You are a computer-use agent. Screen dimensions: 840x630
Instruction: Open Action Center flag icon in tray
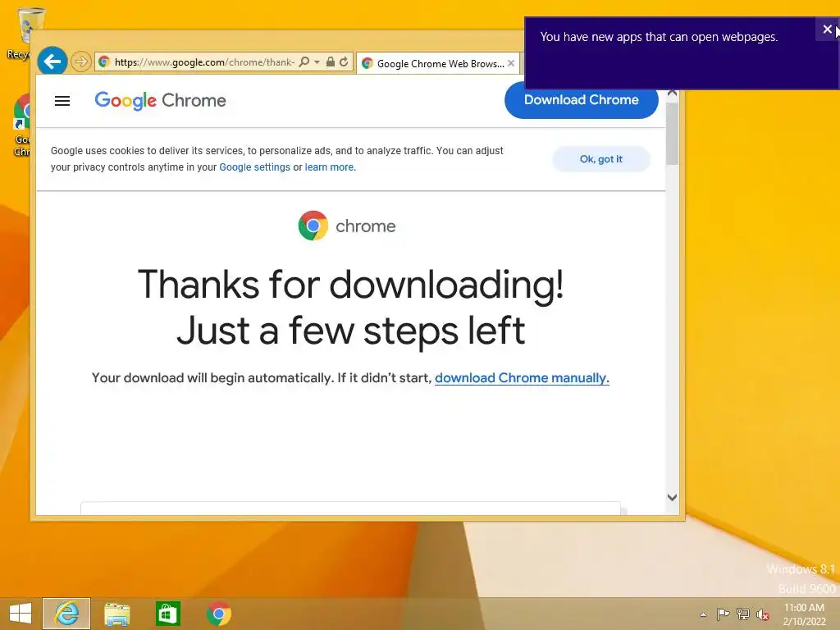click(x=723, y=614)
